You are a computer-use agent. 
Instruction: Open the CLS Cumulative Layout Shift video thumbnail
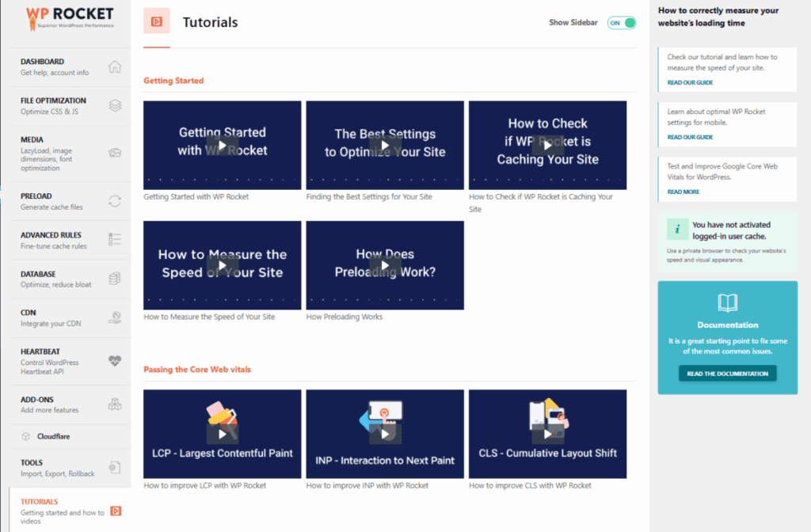click(x=547, y=434)
